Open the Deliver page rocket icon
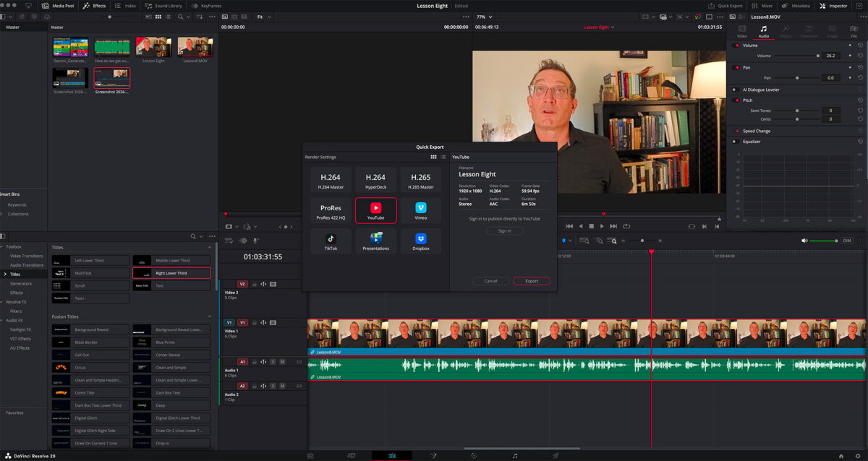868x461 pixels. [556, 456]
